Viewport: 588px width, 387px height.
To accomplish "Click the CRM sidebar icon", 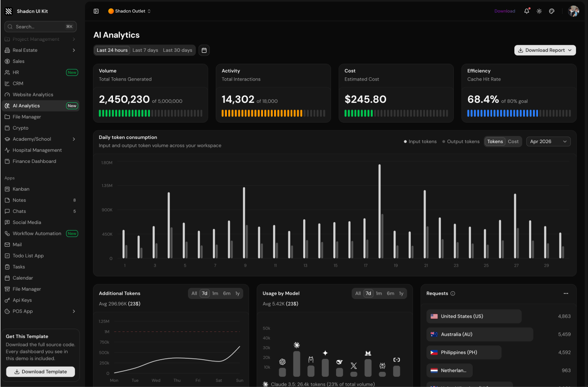I will [7, 83].
